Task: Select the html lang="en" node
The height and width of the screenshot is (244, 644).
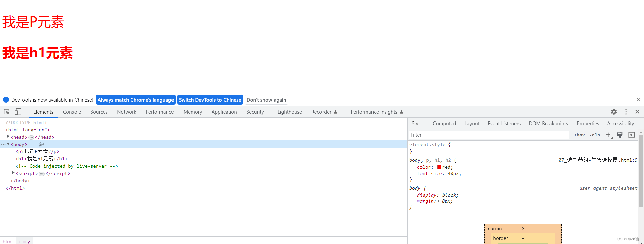Action: click(x=28, y=130)
